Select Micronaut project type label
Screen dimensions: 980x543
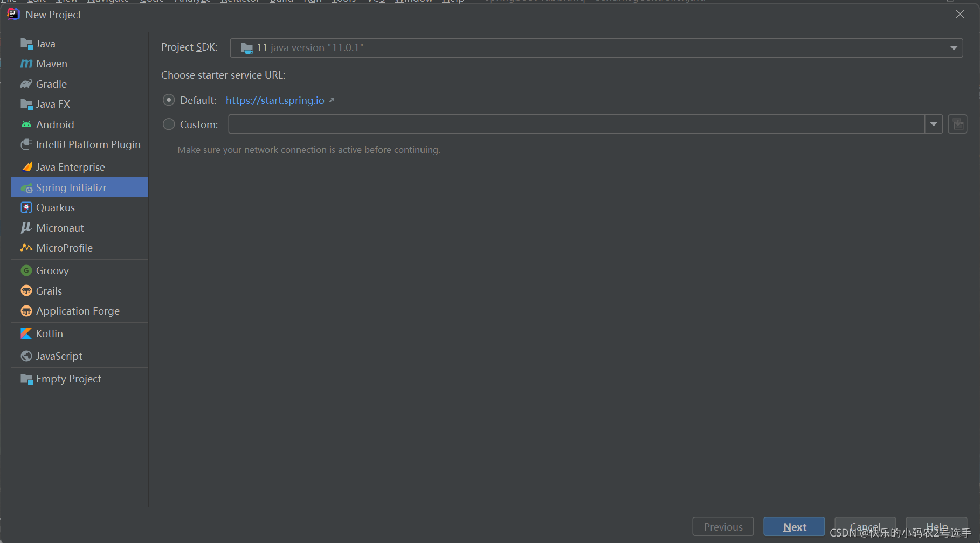[x=60, y=228]
